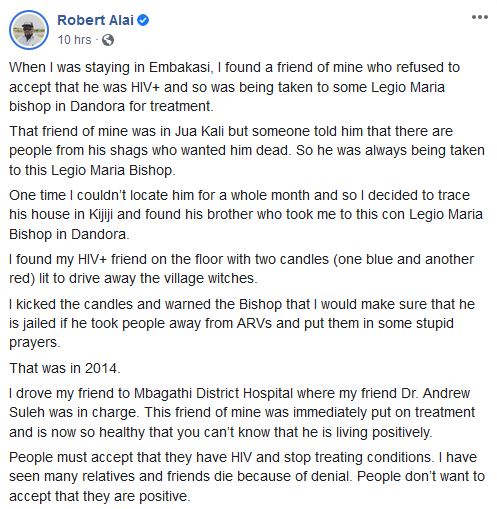Click the paragraph starting 'I kicked the candles'
497x509 pixels.
[x=242, y=323]
